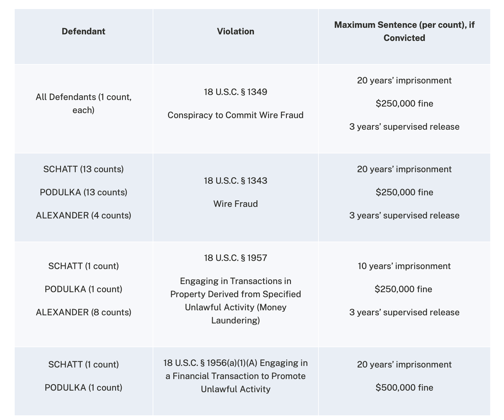Select the "PODULKA (13 counts)" entry
Viewport: 504px width, 420px height.
point(84,192)
